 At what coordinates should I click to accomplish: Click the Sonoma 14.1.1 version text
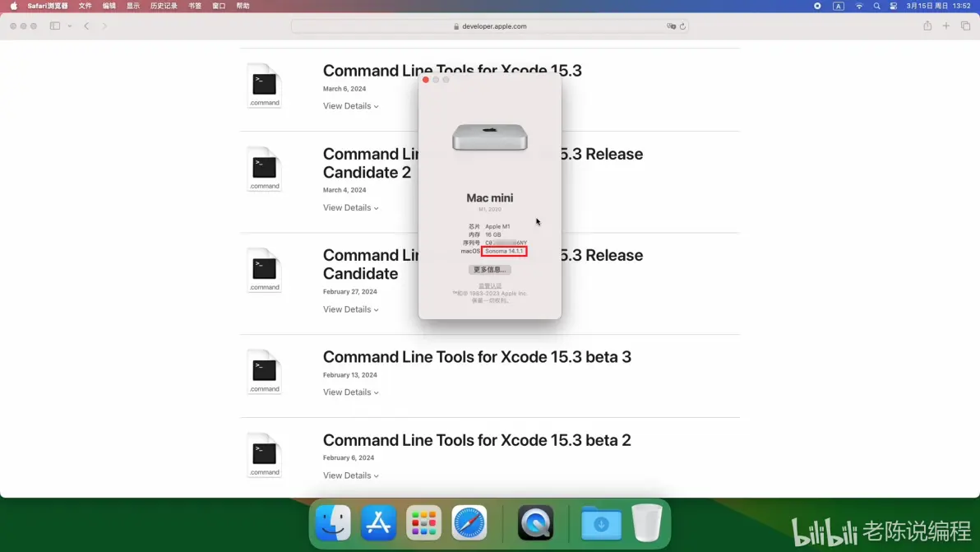pyautogui.click(x=504, y=251)
